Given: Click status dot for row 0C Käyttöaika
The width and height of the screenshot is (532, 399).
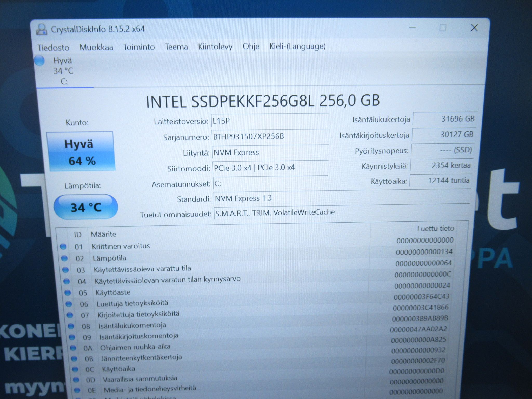Looking at the screenshot, I should [x=75, y=369].
